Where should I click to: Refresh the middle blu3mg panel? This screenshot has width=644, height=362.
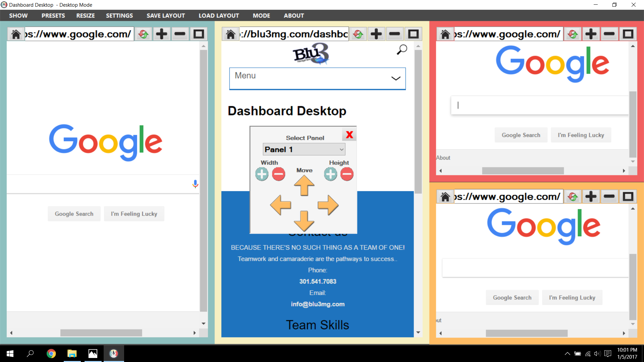358,34
